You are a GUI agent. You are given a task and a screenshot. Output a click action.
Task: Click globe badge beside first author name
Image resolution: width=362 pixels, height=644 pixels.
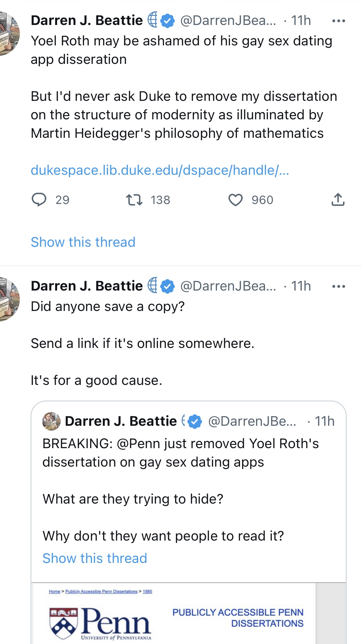click(152, 20)
